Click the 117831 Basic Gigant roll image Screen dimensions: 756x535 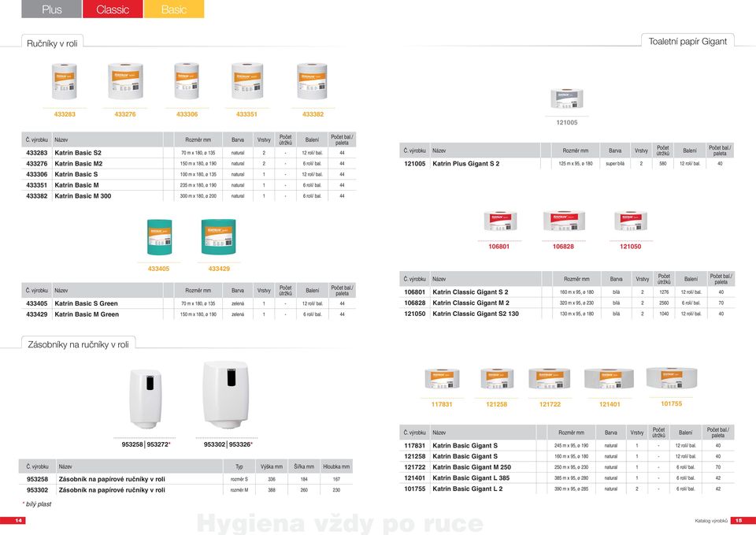pos(442,379)
